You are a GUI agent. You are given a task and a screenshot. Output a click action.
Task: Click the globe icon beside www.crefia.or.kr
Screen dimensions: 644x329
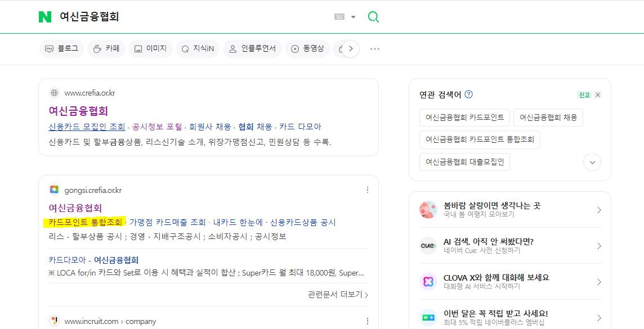[54, 93]
